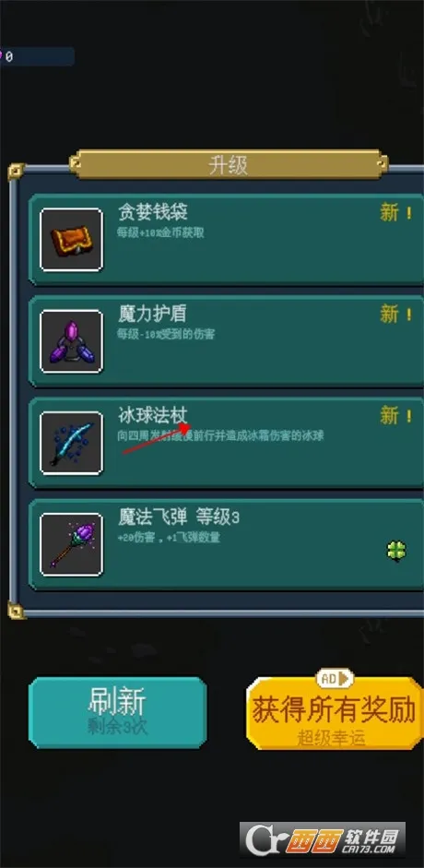Screen dimensions: 424x868
Task: Select the 贪婪钱袋 upgrade title
Action: tap(153, 212)
